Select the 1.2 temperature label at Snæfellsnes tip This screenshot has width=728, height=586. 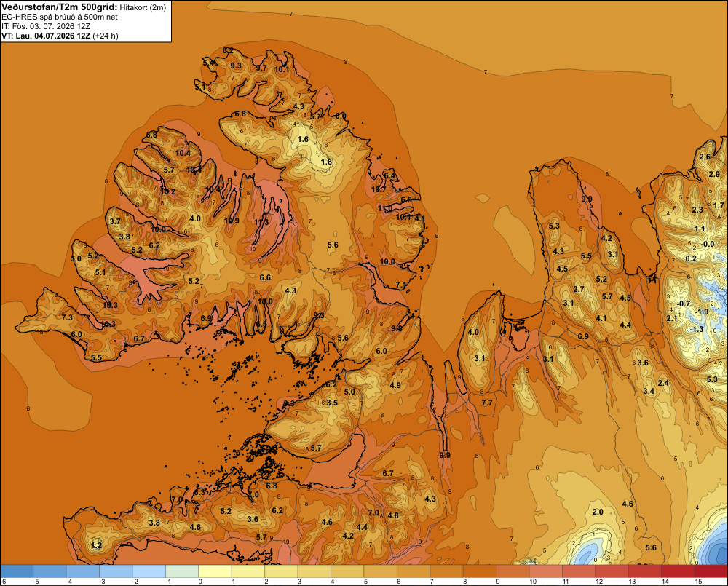(96, 545)
